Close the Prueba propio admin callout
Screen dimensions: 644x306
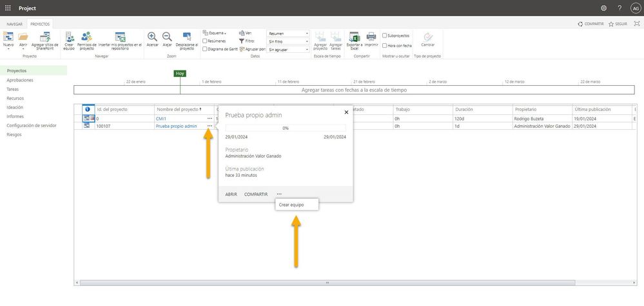pos(346,112)
